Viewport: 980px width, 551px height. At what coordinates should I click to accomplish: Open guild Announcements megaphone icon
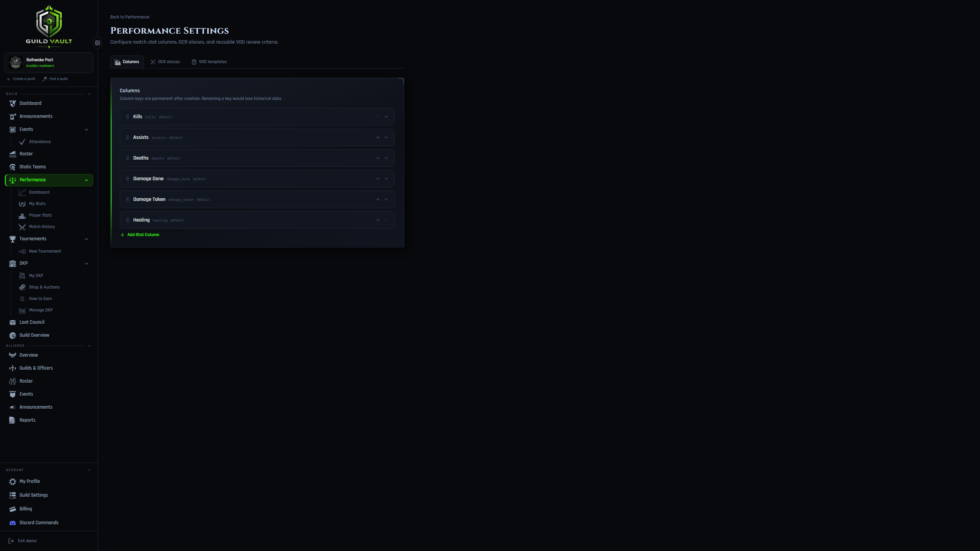[13, 116]
